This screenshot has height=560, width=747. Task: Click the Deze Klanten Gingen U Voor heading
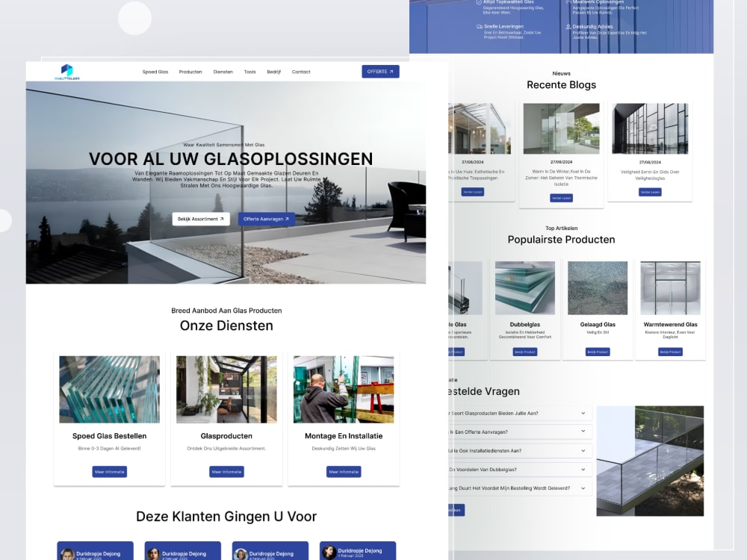tap(226, 517)
